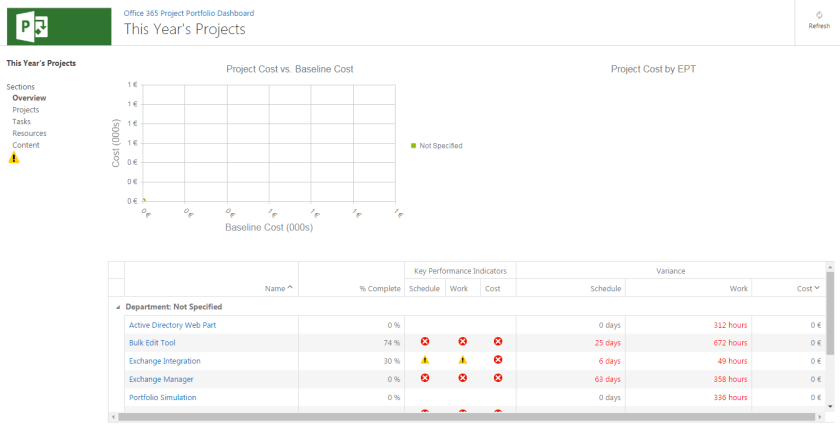Open the Portfolio Simulation project link
The height and width of the screenshot is (426, 840).
coord(162,397)
